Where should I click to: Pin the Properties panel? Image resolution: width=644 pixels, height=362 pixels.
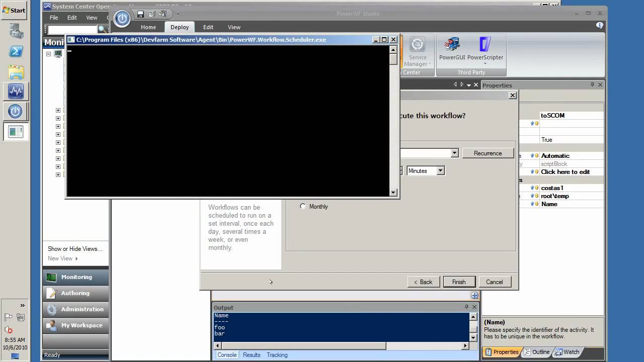[x=592, y=85]
